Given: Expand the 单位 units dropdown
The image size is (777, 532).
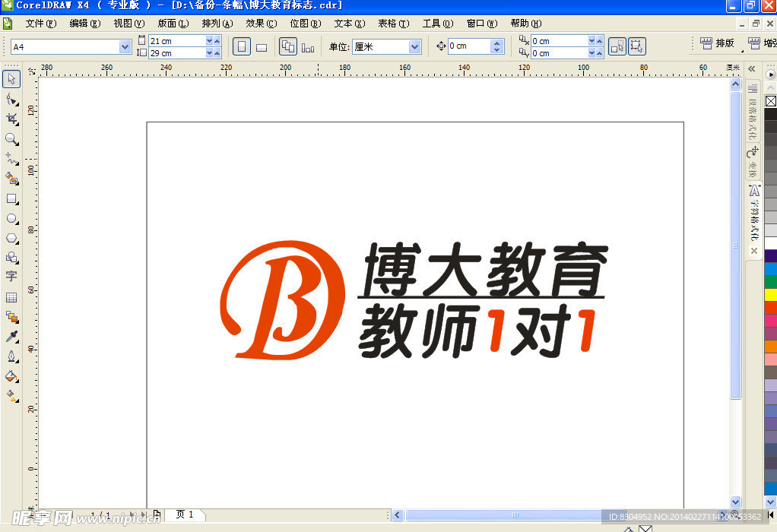Looking at the screenshot, I should coord(415,47).
